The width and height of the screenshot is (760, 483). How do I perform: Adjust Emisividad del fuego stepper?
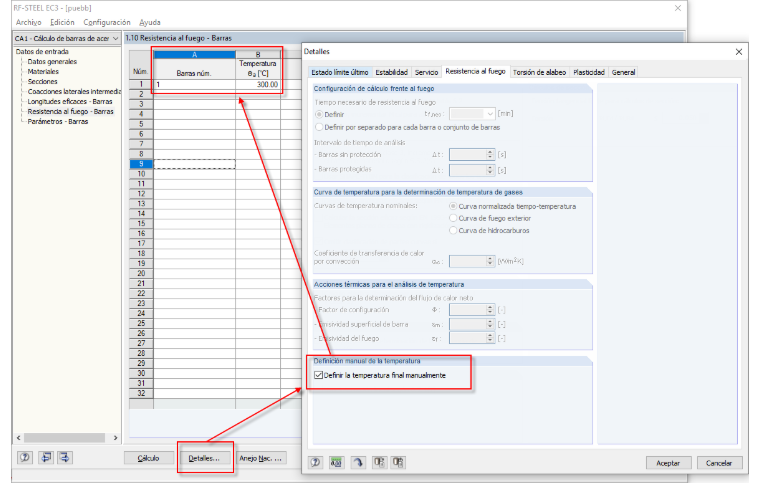tap(490, 338)
